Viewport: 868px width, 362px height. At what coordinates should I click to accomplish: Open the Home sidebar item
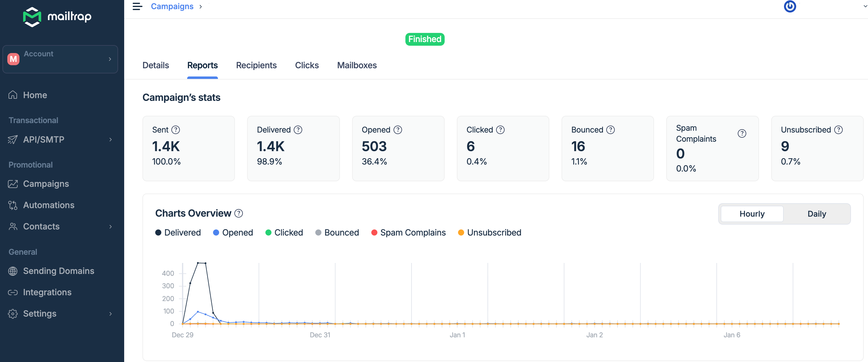coord(35,95)
